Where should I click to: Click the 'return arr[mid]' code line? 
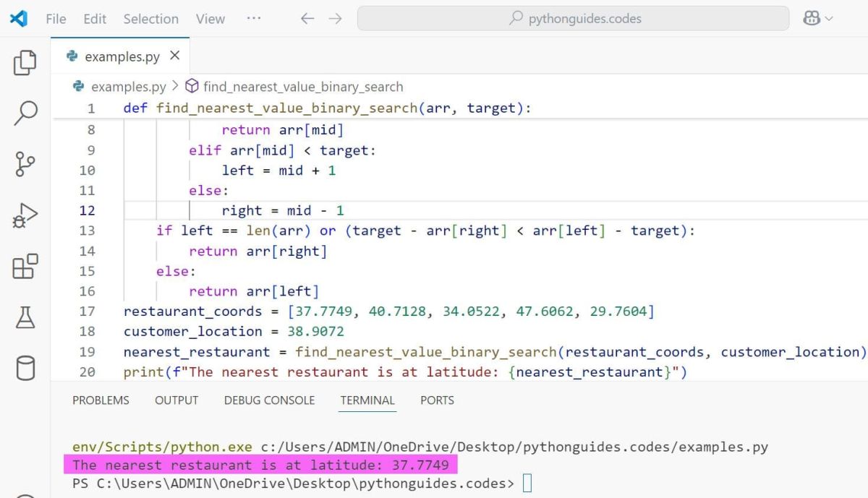pyautogui.click(x=282, y=130)
